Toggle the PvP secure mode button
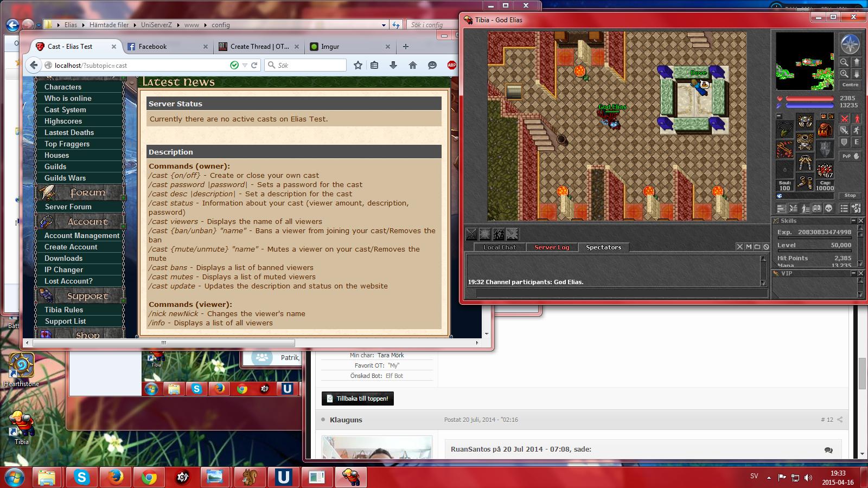868x488 pixels. 851,156
